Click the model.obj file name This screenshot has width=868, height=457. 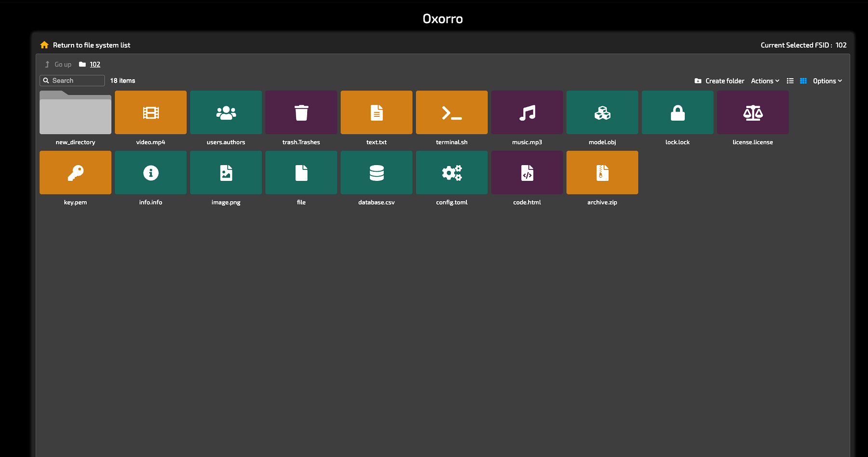[x=602, y=142]
